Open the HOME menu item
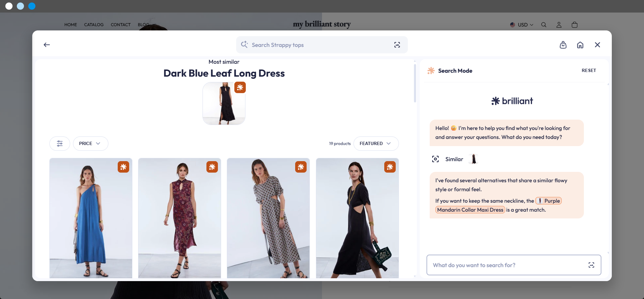This screenshot has width=644, height=299. tap(70, 25)
